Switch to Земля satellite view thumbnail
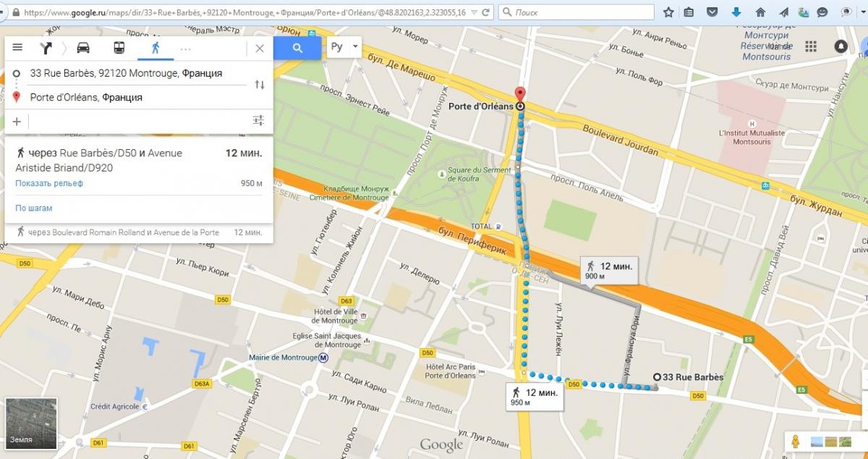The image size is (868, 459). coord(31,423)
